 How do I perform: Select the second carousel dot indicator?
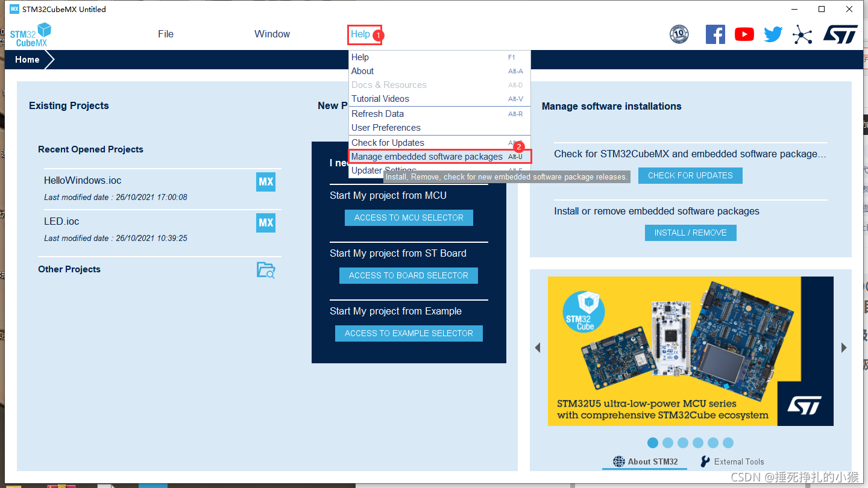(x=668, y=443)
